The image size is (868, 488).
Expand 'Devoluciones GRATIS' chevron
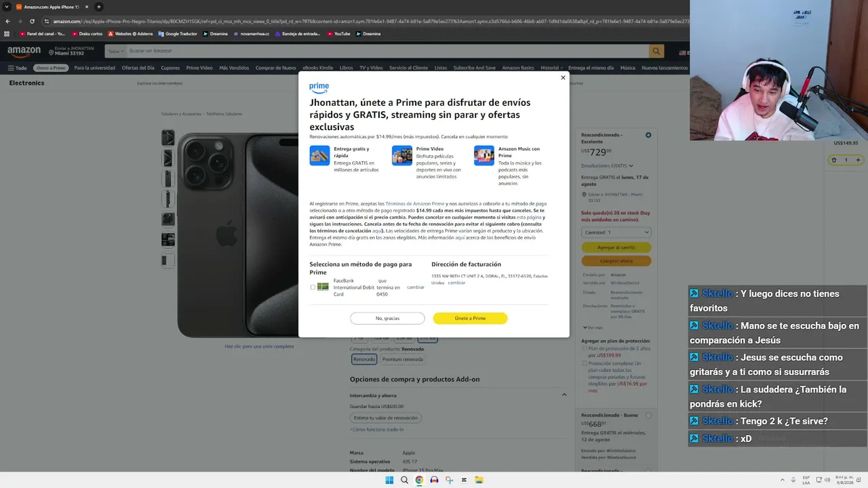631,165
